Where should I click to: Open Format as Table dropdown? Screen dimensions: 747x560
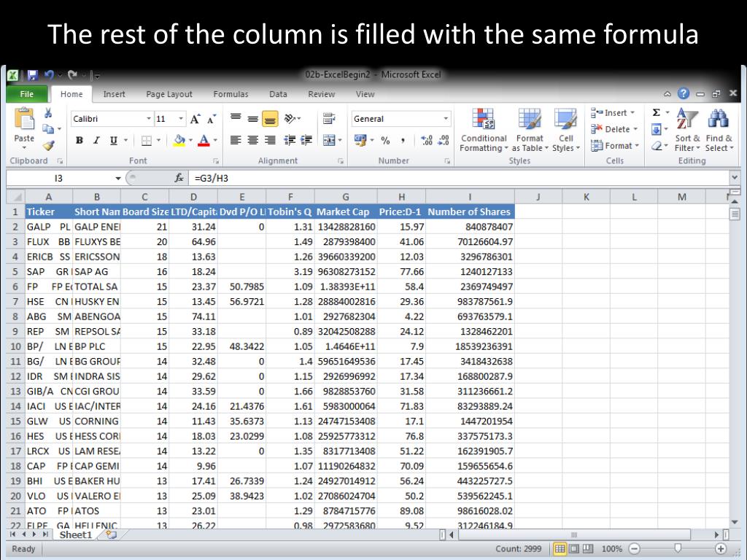530,130
